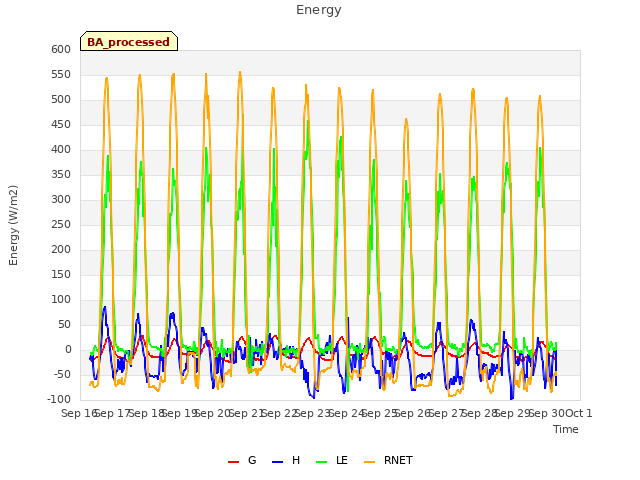640x480 pixels.
Task: Click the -50 y-axis tick value
Action: [62, 375]
